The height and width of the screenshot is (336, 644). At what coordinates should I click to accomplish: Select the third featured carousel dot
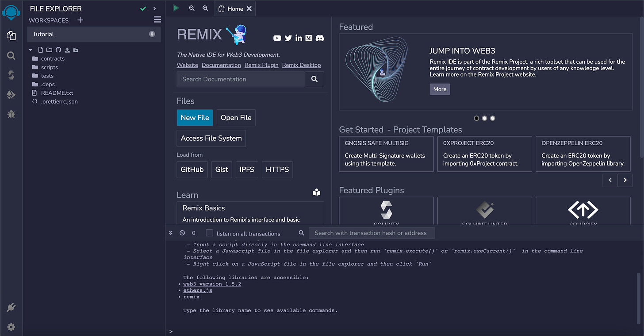[x=493, y=118]
